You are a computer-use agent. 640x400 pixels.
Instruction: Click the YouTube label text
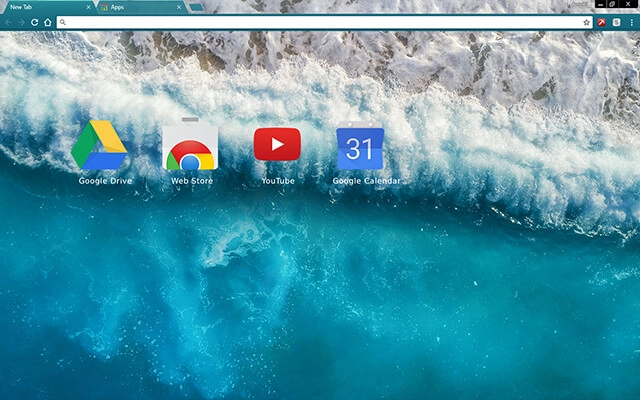click(278, 181)
